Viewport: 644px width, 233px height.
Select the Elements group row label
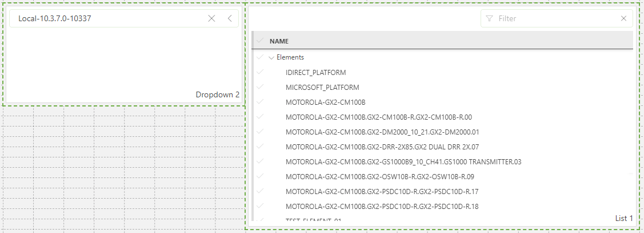coord(290,57)
